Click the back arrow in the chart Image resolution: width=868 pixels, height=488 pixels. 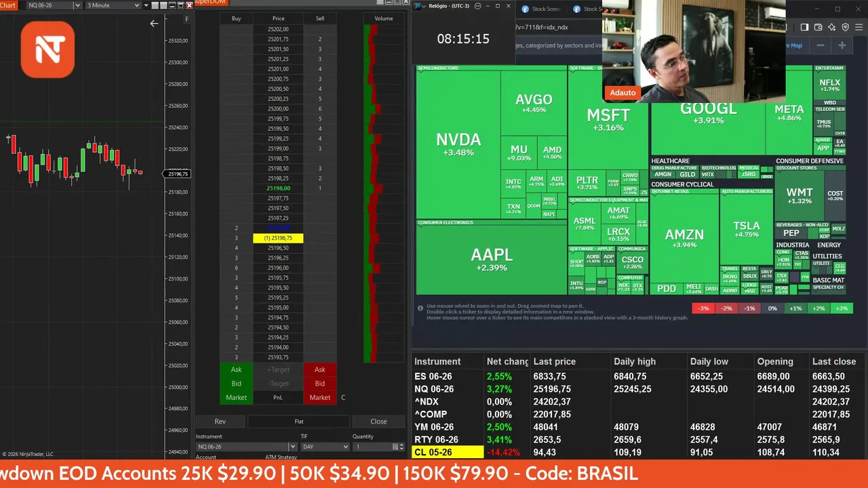click(x=154, y=24)
